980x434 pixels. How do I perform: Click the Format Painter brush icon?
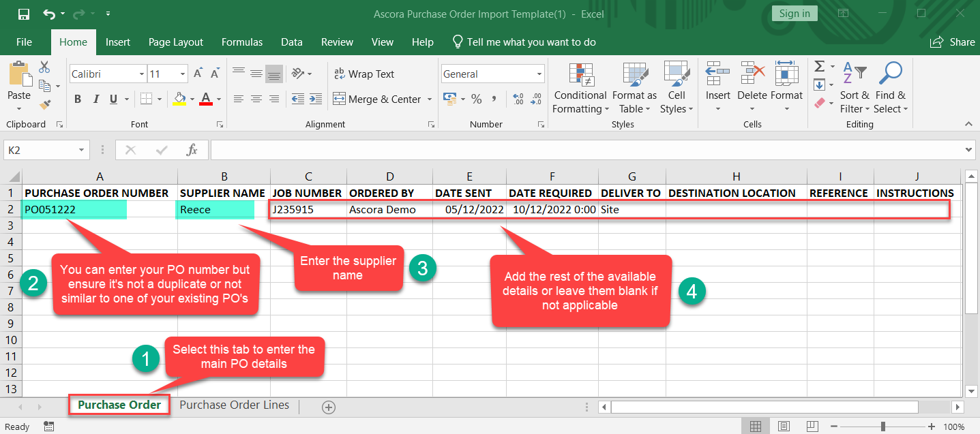45,105
